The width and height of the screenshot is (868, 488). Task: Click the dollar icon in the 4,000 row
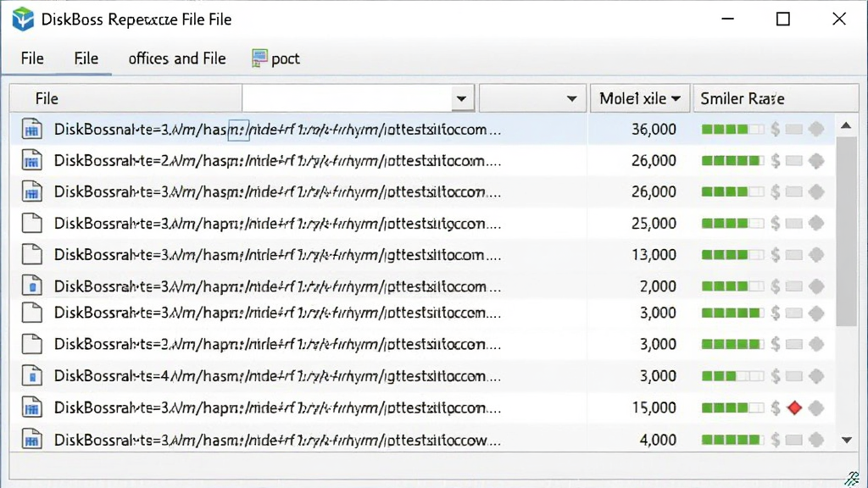pyautogui.click(x=776, y=440)
